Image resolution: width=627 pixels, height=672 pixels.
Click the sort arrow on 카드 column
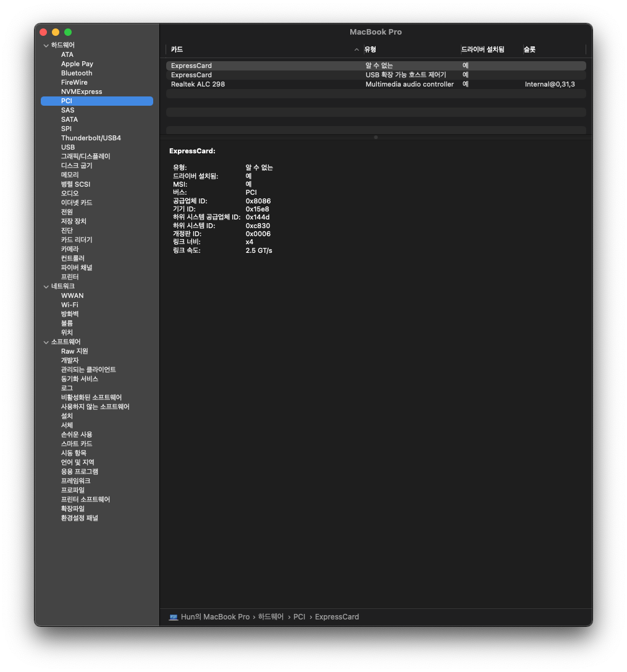click(x=356, y=49)
